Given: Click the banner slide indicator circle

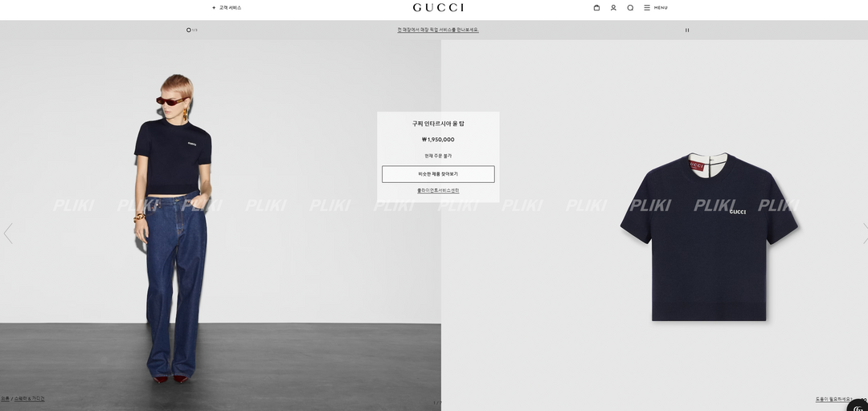Looking at the screenshot, I should [x=189, y=30].
